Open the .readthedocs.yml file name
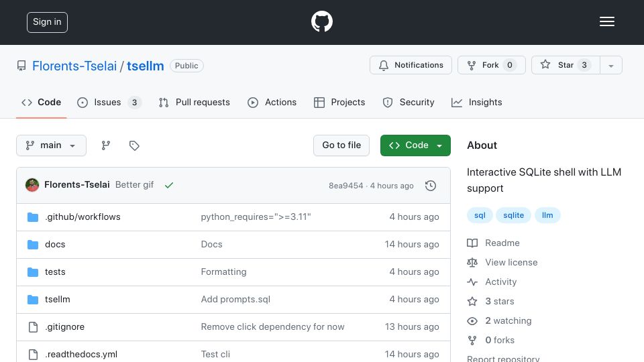This screenshot has height=362, width=644. pyautogui.click(x=81, y=354)
